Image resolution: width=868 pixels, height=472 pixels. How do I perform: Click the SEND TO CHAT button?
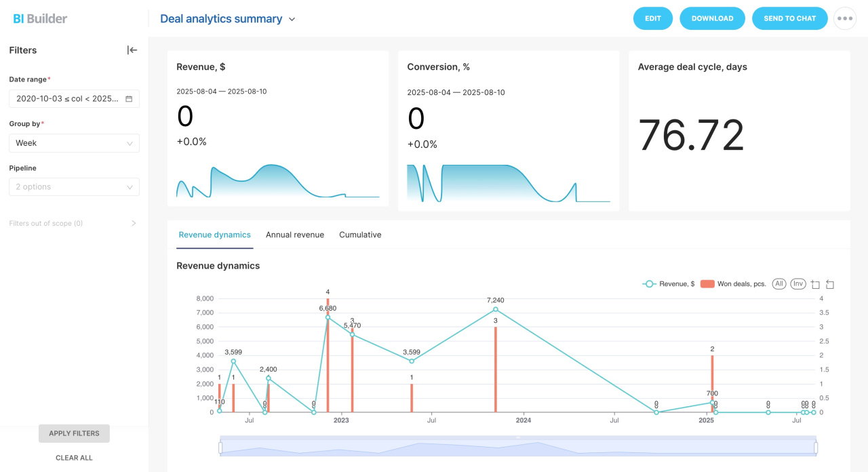pos(789,18)
